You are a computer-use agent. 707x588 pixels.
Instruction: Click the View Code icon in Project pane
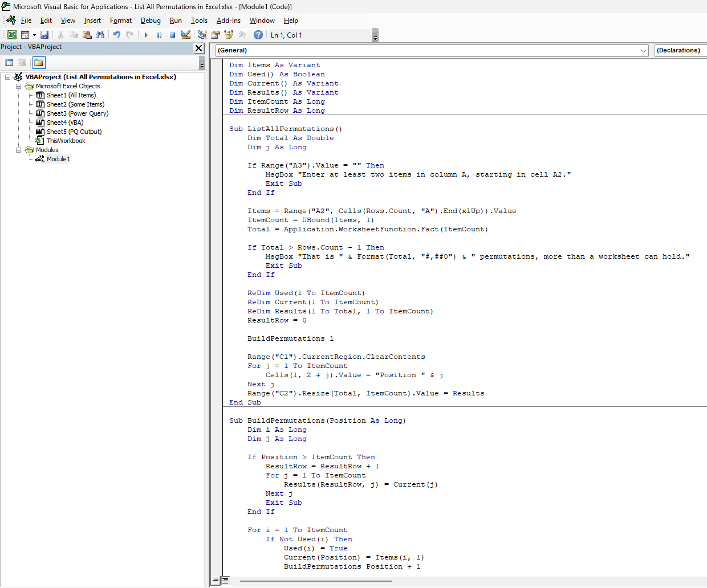[x=9, y=63]
